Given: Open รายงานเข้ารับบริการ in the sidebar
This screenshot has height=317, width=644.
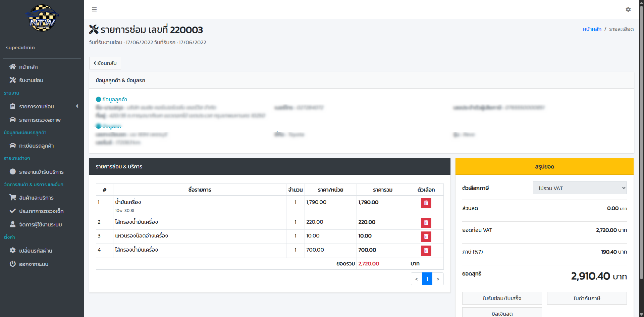Looking at the screenshot, I should [42, 172].
